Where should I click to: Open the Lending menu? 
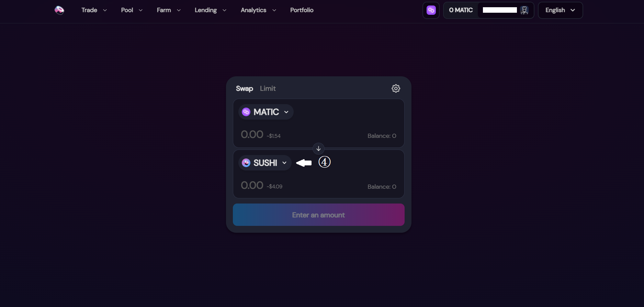click(x=211, y=10)
